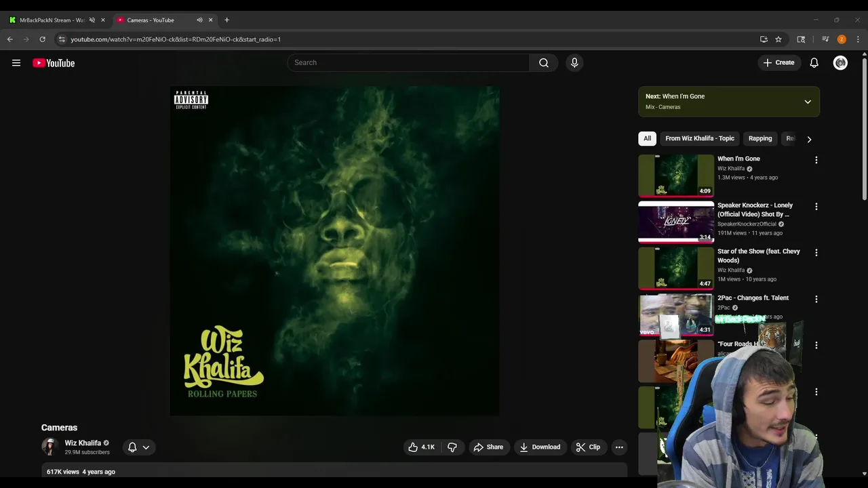Open options for Speaker Knockerz Lonely video
Image resolution: width=868 pixels, height=488 pixels.
click(x=816, y=206)
